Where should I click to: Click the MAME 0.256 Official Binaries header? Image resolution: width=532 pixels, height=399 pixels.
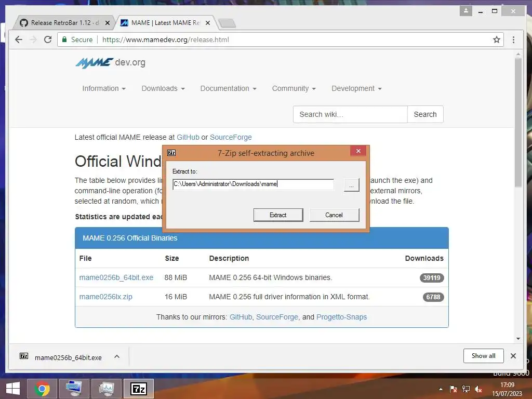262,238
